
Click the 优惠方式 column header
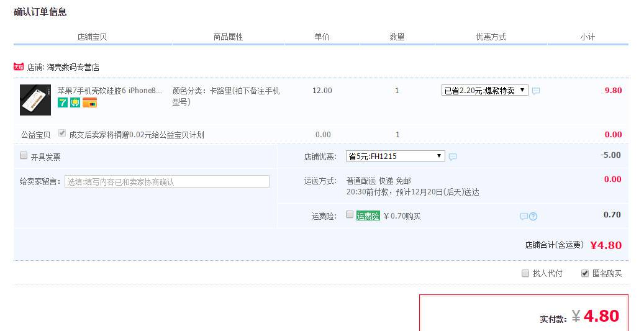pos(491,37)
